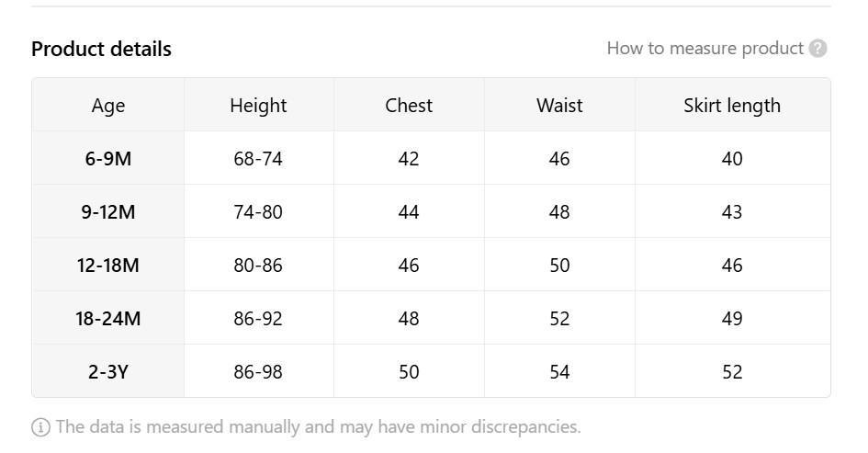Click the info icon beside disclaimer
Image resolution: width=868 pixels, height=453 pixels.
[40, 427]
